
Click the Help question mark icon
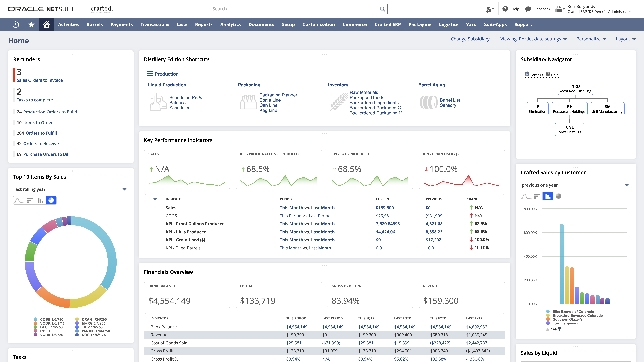[x=505, y=9]
